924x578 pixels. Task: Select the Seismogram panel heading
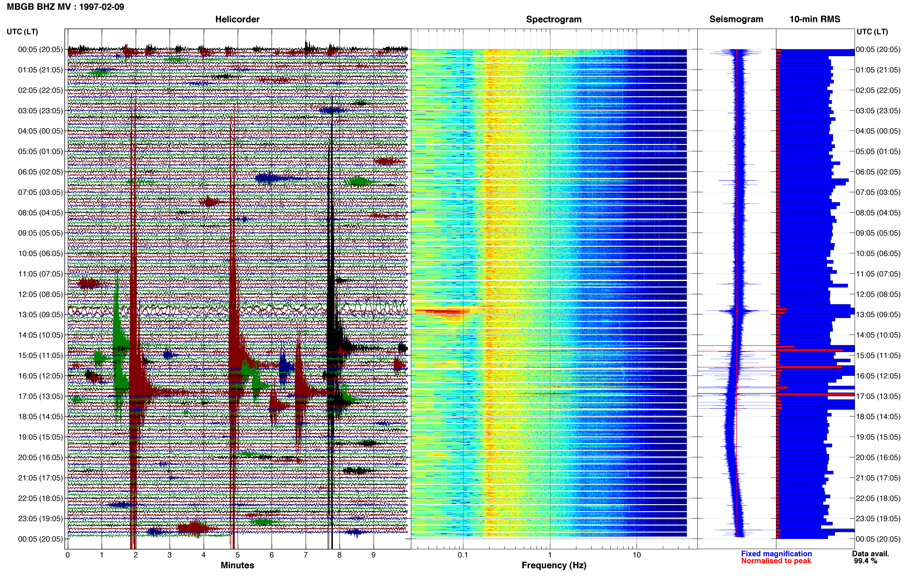[736, 19]
